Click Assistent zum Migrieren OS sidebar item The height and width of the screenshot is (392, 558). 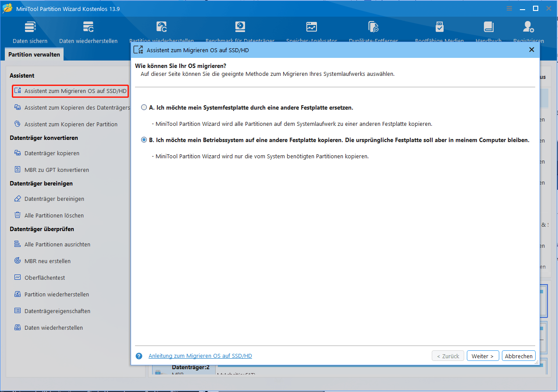pos(70,91)
